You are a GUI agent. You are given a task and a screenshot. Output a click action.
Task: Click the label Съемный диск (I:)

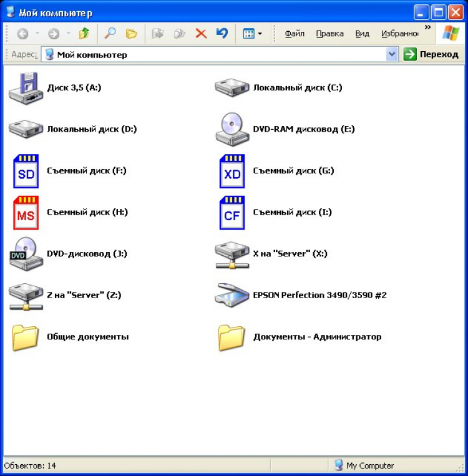[292, 212]
